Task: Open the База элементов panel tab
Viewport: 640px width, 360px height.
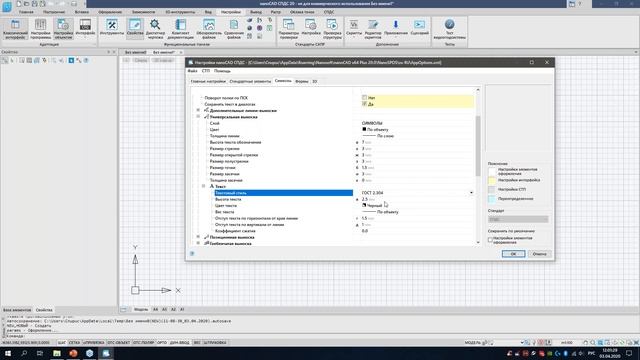Action: pos(17,310)
